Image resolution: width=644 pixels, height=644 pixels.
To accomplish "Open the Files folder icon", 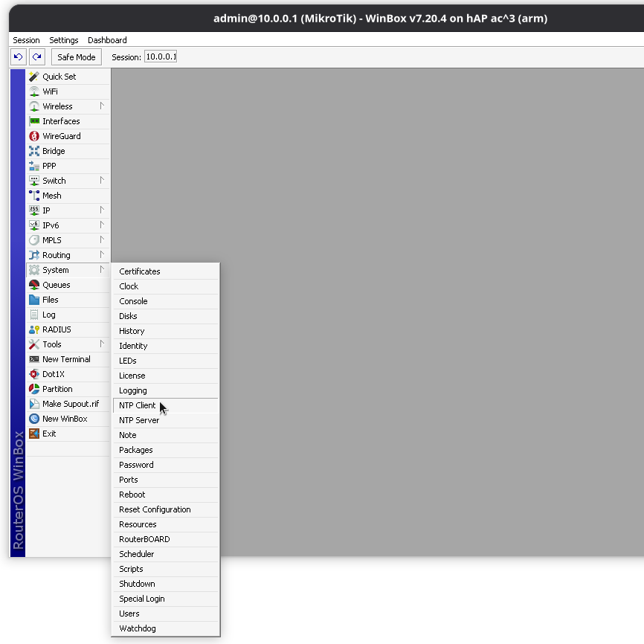I will [x=34, y=300].
